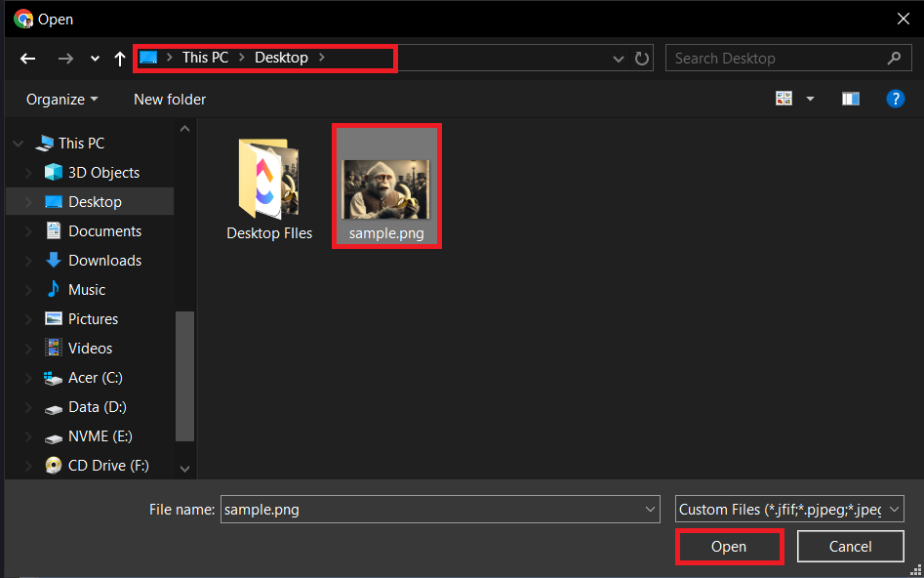924x578 pixels.
Task: Click the Up one level arrow
Action: click(x=119, y=59)
